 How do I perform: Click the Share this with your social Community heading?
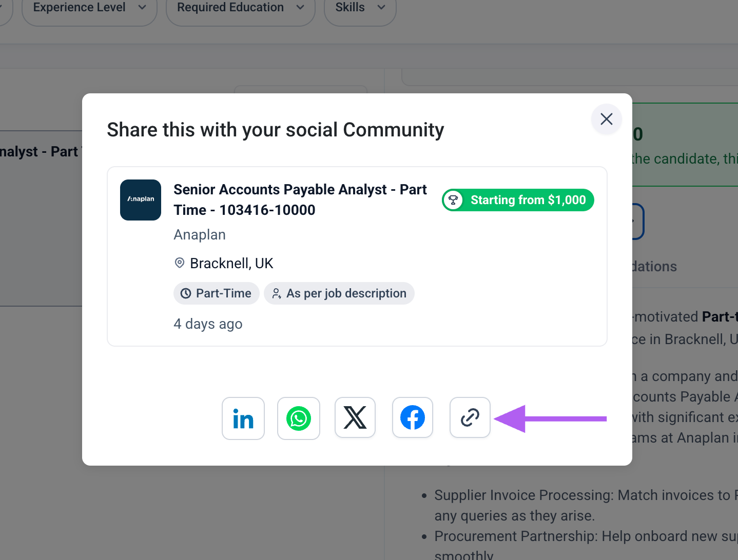click(x=276, y=130)
